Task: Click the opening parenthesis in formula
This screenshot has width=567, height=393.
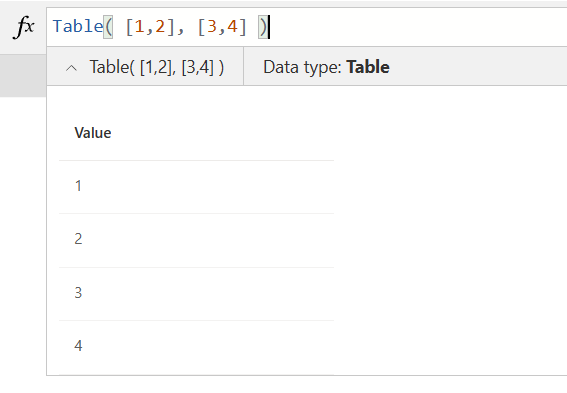Action: pos(108,27)
